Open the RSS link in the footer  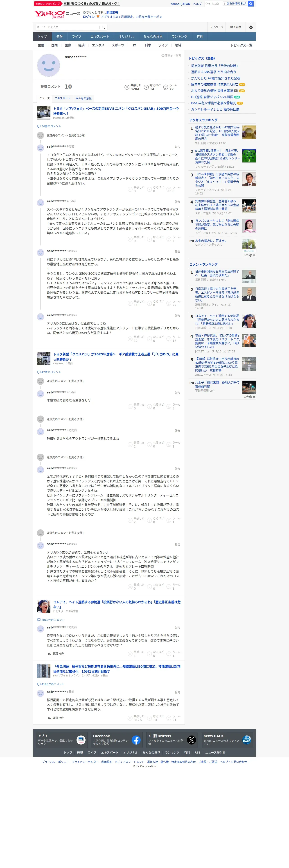tap(197, 753)
